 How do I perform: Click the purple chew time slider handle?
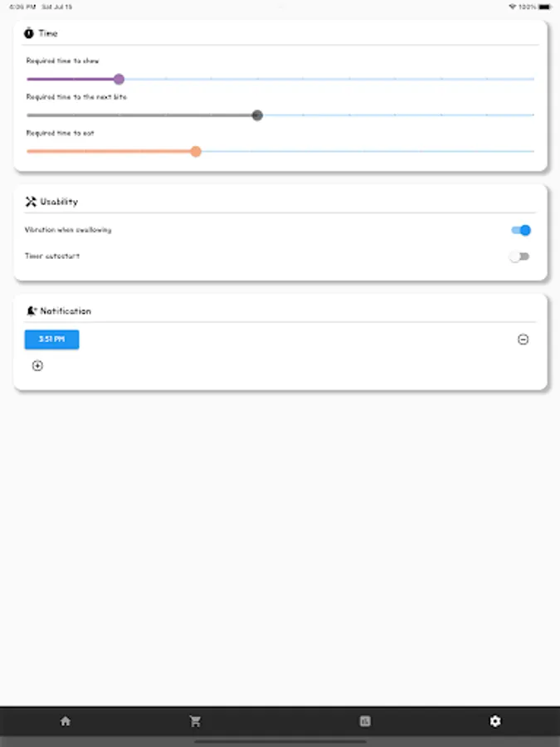coord(119,80)
